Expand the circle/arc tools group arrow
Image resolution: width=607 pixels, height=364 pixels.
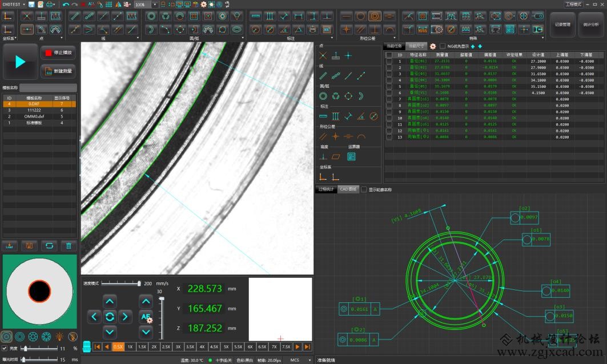click(243, 38)
